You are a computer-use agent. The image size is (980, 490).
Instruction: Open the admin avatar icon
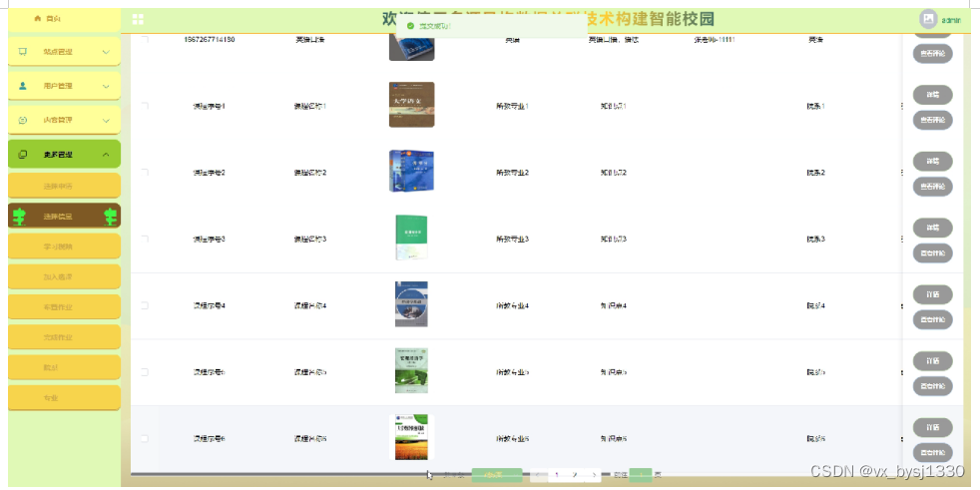pyautogui.click(x=928, y=19)
